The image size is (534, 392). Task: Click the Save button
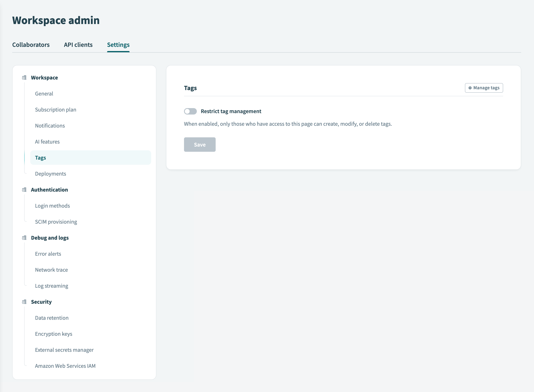coord(200,144)
